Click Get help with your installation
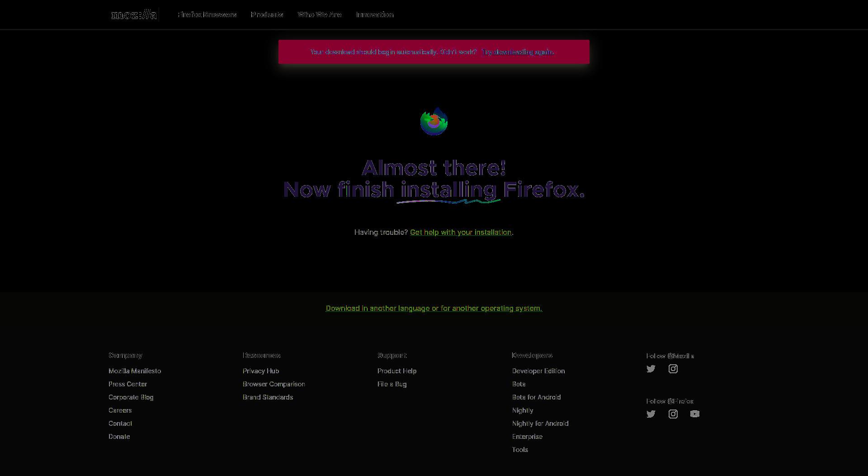Image resolution: width=868 pixels, height=476 pixels. pos(461,232)
